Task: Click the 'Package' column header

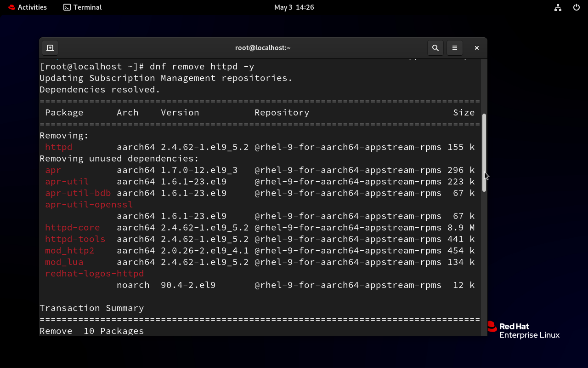Action: click(64, 113)
